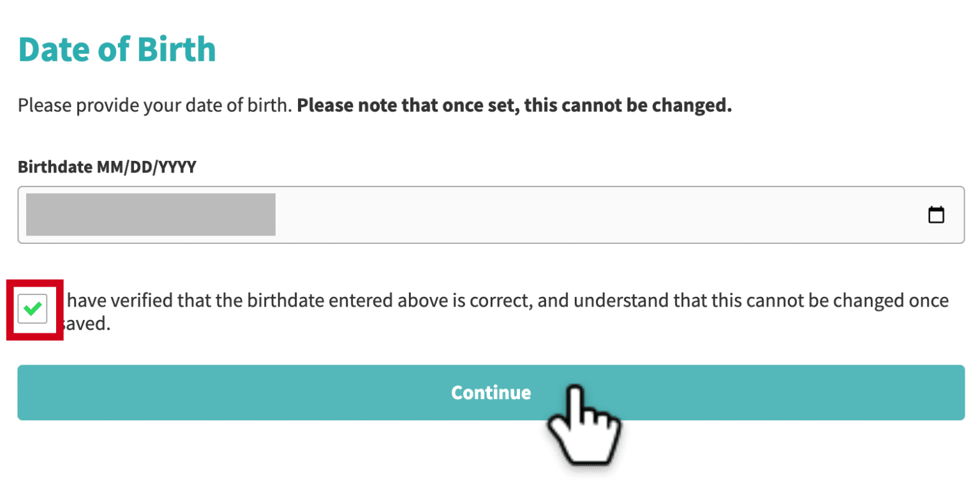Click the Continue button

pyautogui.click(x=491, y=392)
